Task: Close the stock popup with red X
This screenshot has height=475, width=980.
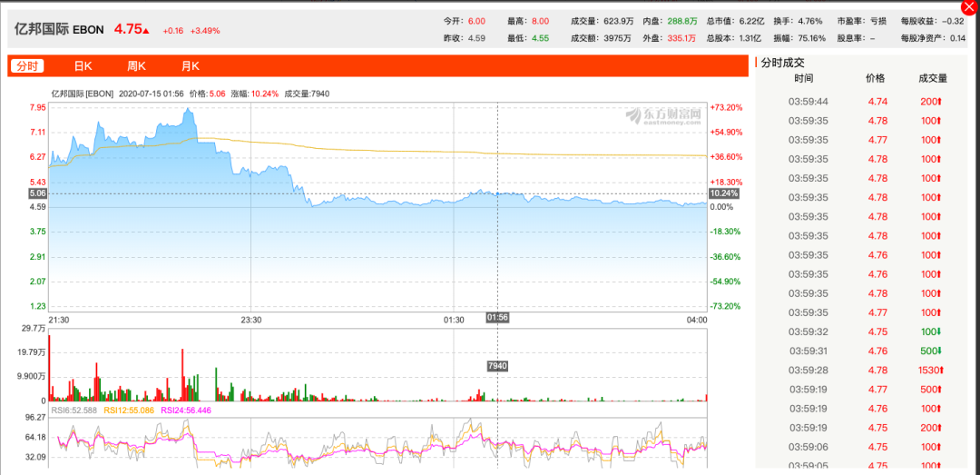Action: [971, 7]
